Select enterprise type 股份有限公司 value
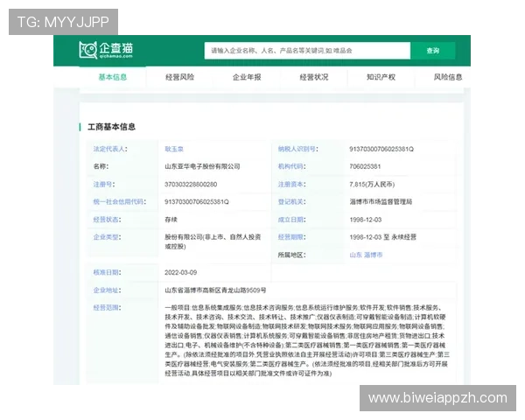The width and height of the screenshot is (525, 420). (x=213, y=241)
